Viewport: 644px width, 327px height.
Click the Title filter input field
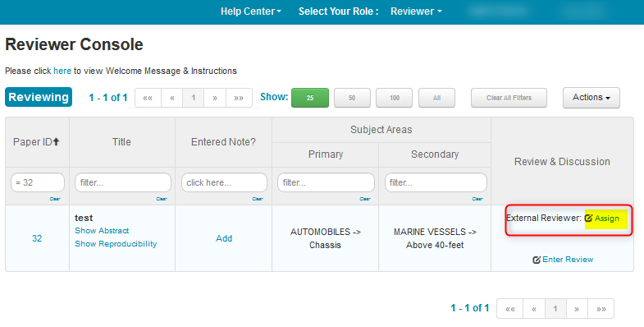123,182
